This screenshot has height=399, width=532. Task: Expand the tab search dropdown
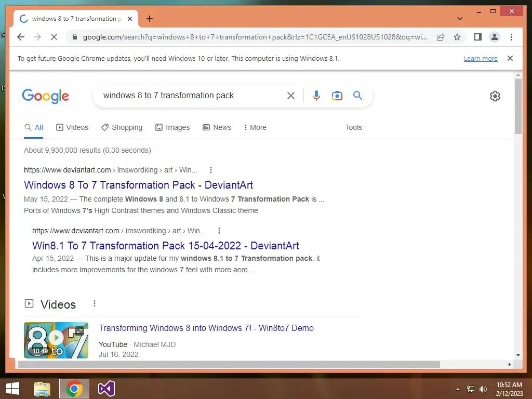tap(459, 19)
